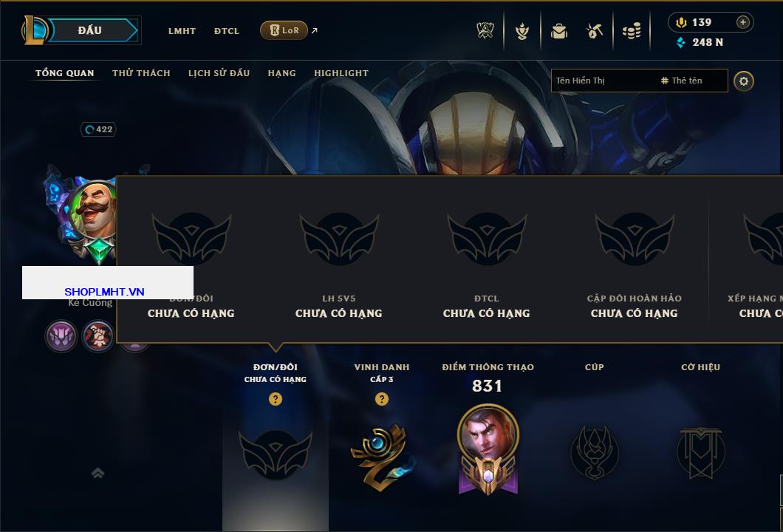This screenshot has height=532, width=783.
Task: Click the ĐẤU play button
Action: [90, 30]
